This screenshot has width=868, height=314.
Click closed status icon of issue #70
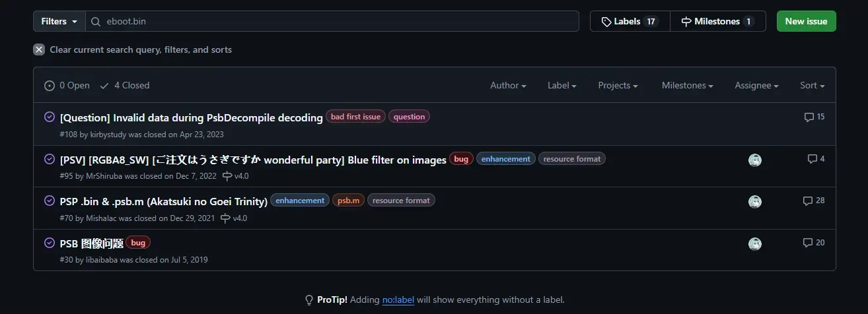[x=49, y=201]
